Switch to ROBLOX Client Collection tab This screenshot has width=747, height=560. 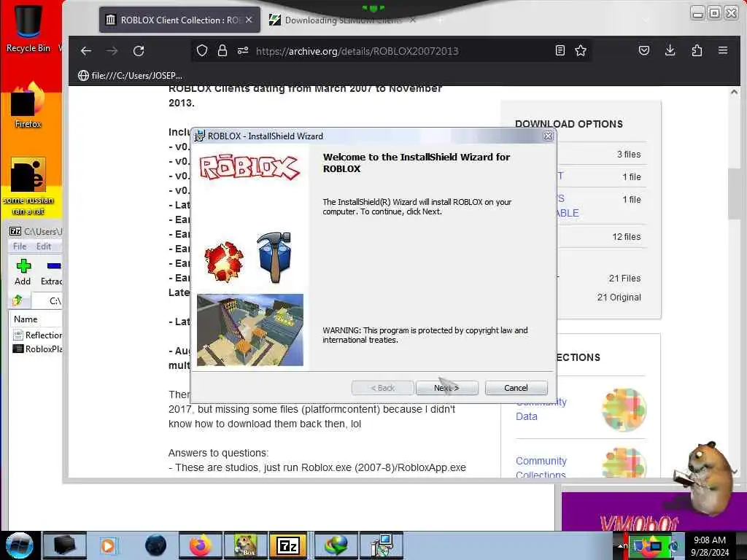click(179, 20)
